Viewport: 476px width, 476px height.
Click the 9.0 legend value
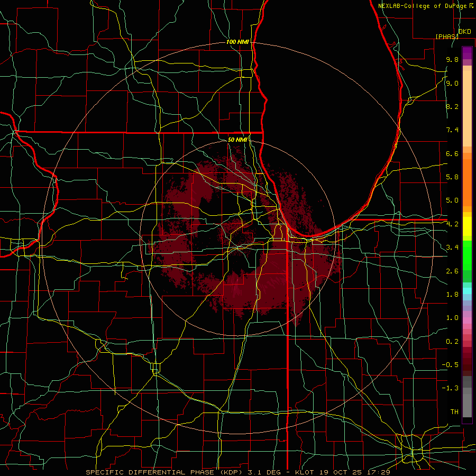tap(452, 83)
